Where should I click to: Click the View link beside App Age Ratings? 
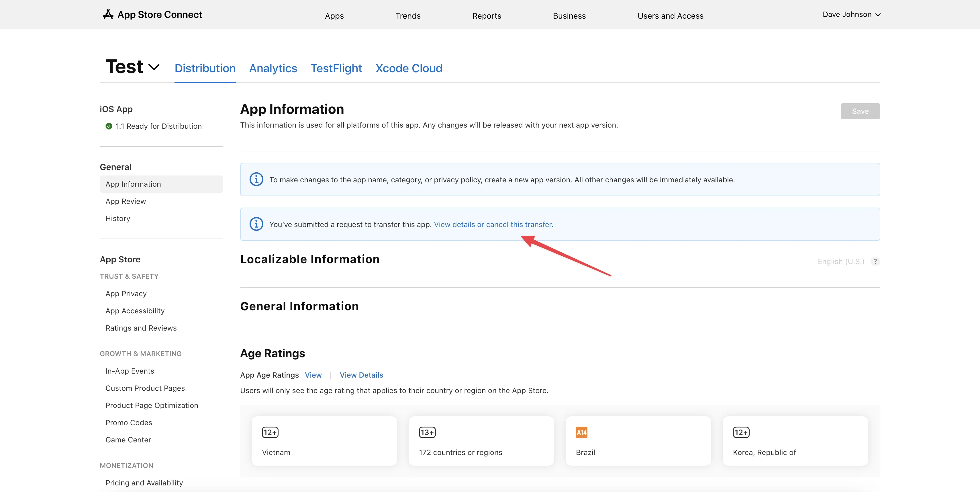[x=313, y=375]
